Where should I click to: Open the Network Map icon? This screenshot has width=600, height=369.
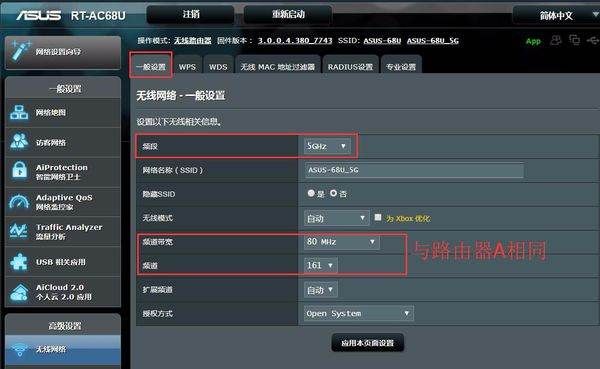click(19, 113)
